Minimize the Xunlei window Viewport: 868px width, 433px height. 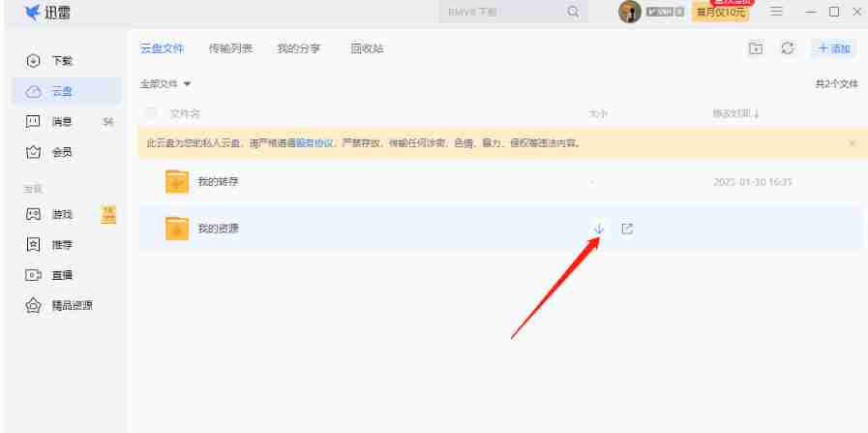click(x=811, y=12)
